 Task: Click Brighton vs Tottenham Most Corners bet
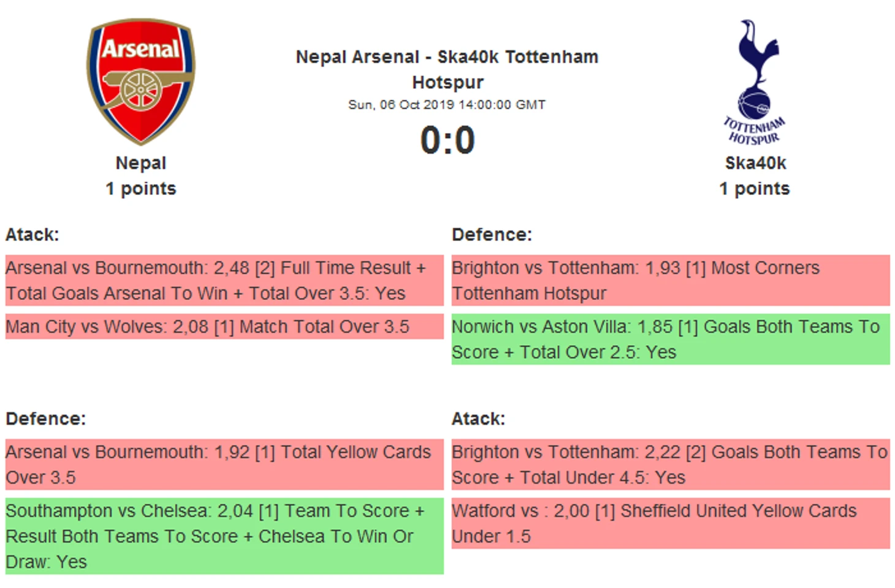(x=670, y=281)
